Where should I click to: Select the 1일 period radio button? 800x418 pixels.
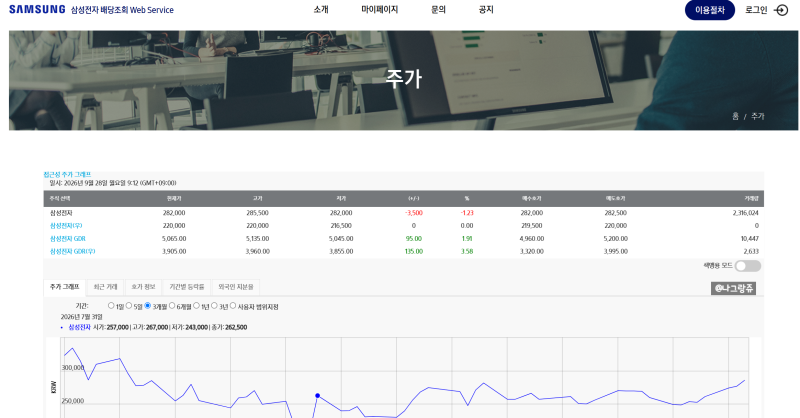tap(111, 306)
